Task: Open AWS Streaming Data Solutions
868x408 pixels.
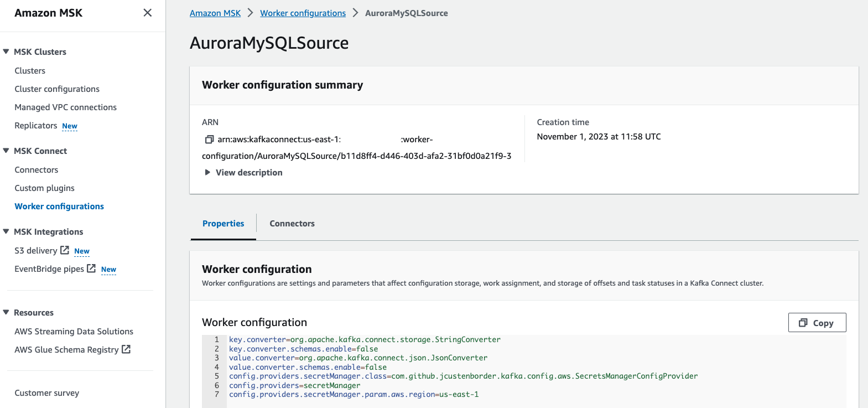Action: pyautogui.click(x=74, y=332)
